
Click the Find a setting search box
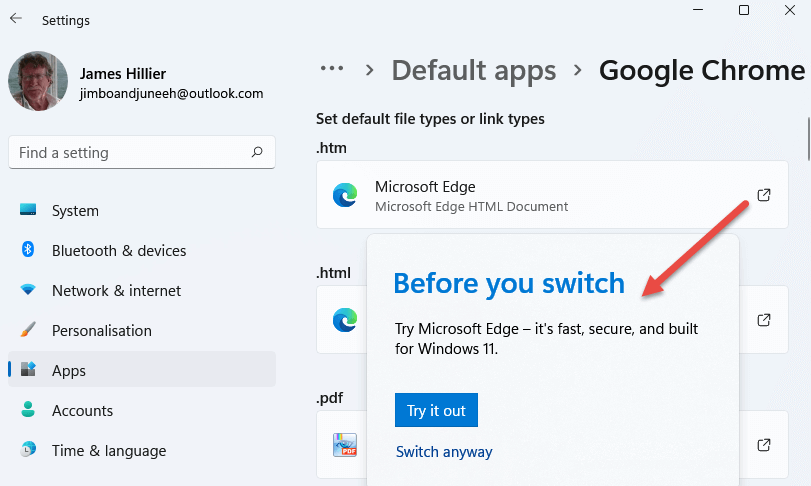tap(142, 153)
